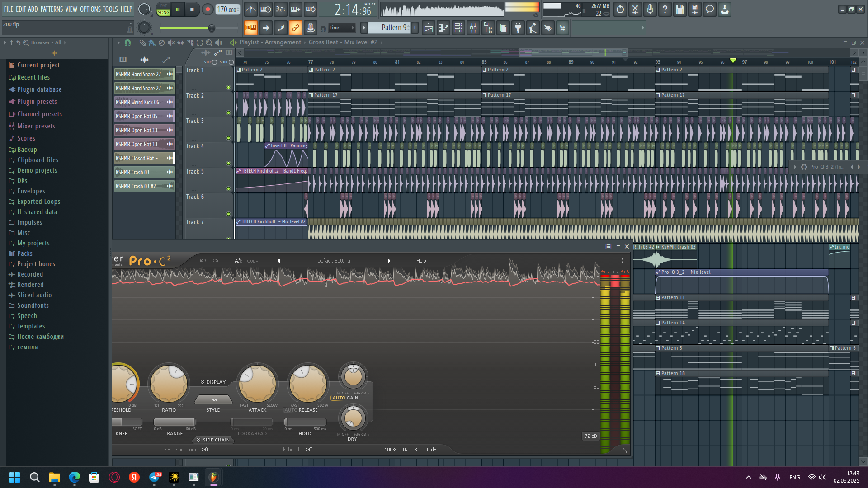Open Microsoft Edge from the taskbar
Image resolution: width=868 pixels, height=488 pixels.
tap(75, 477)
